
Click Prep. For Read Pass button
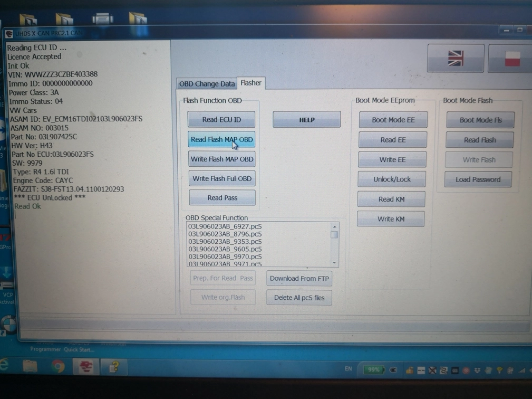223,279
